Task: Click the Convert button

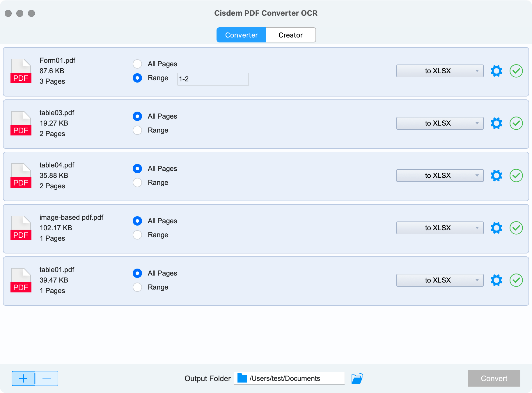Action: click(494, 378)
